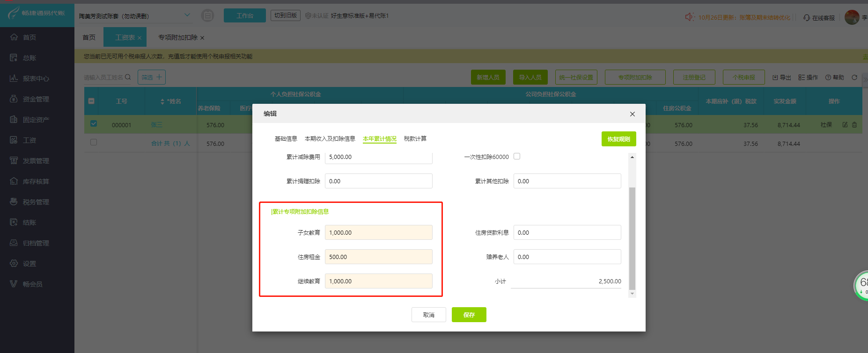Open 帮助 help
Image resolution: width=868 pixels, height=353 pixels.
pyautogui.click(x=835, y=77)
